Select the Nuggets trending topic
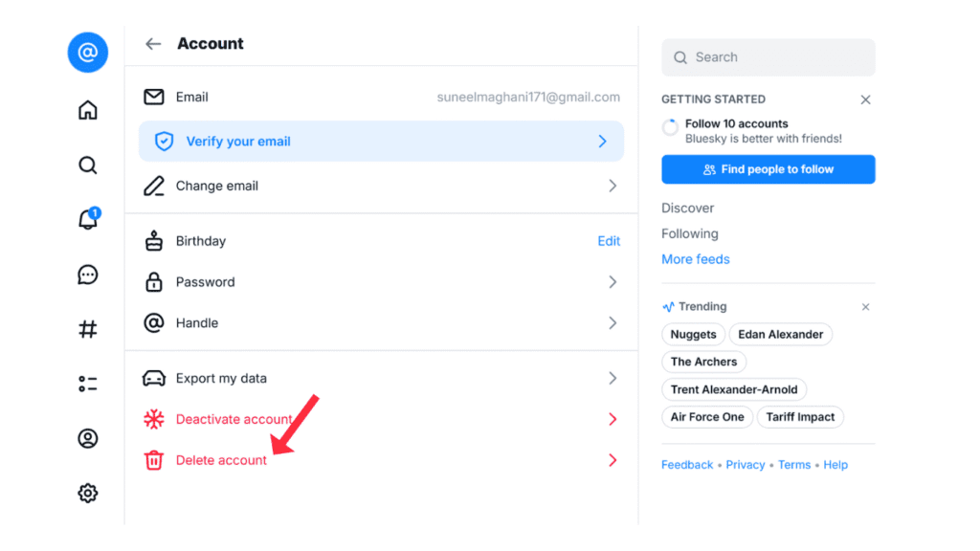Image resolution: width=980 pixels, height=551 pixels. point(693,335)
